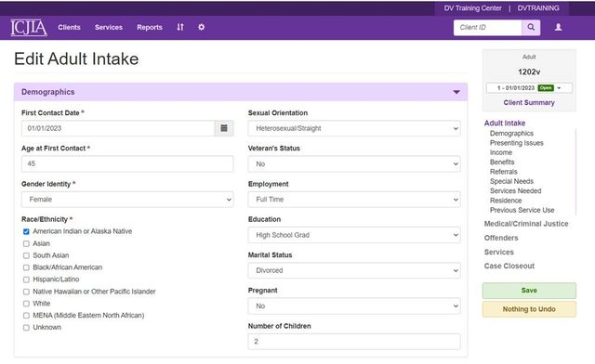Viewport: 595px width, 364px height.
Task: Click the Age at First Contact field
Action: point(127,163)
